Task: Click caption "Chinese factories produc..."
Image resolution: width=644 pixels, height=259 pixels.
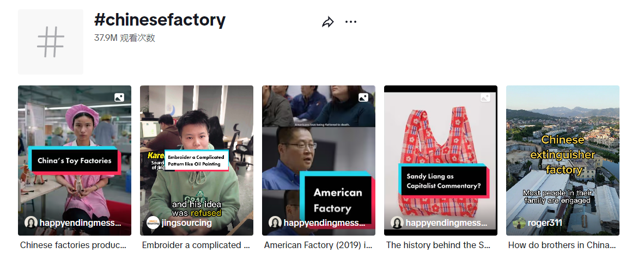Action: pos(73,245)
